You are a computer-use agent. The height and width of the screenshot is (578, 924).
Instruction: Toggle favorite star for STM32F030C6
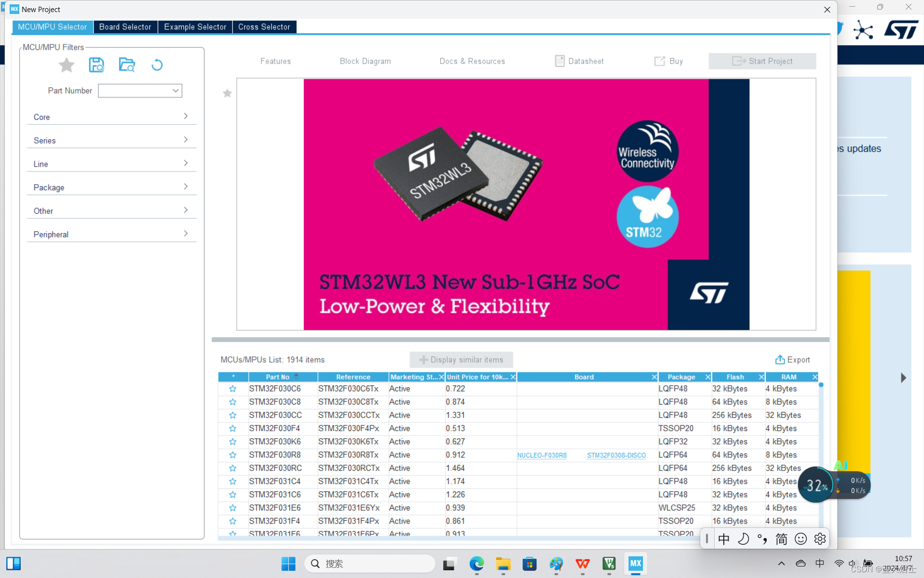point(233,389)
